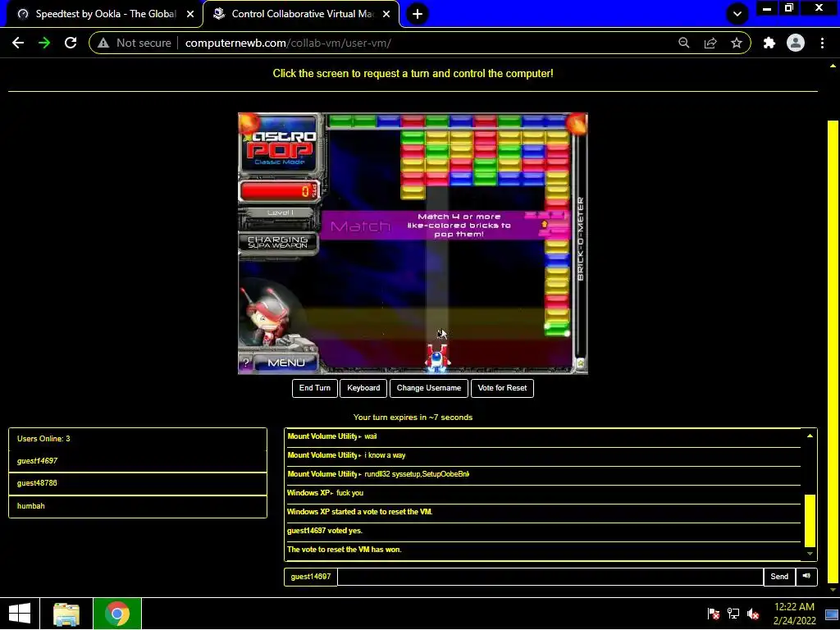The image size is (840, 630).
Task: Click the 'Click the screen to request a turn' heading
Action: pyautogui.click(x=413, y=73)
